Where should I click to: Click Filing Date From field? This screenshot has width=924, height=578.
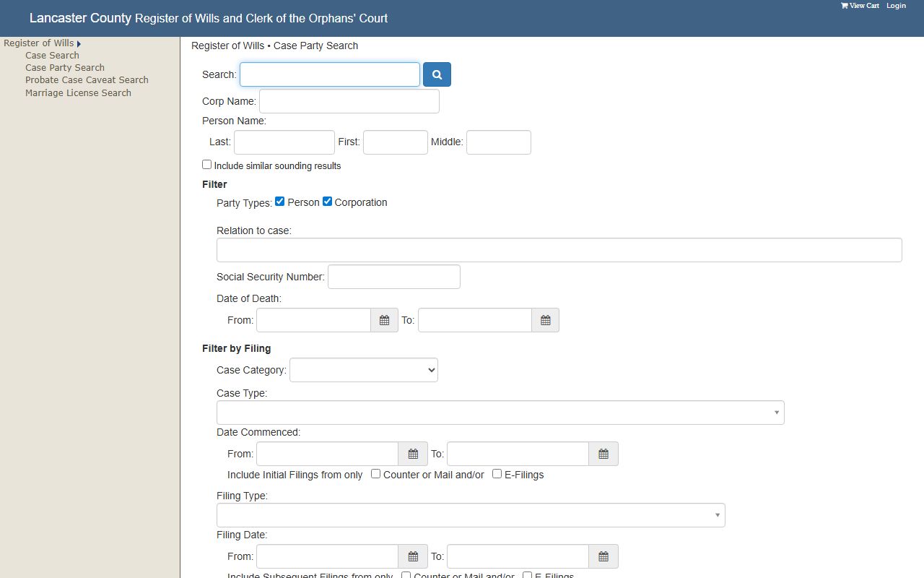pyautogui.click(x=328, y=556)
